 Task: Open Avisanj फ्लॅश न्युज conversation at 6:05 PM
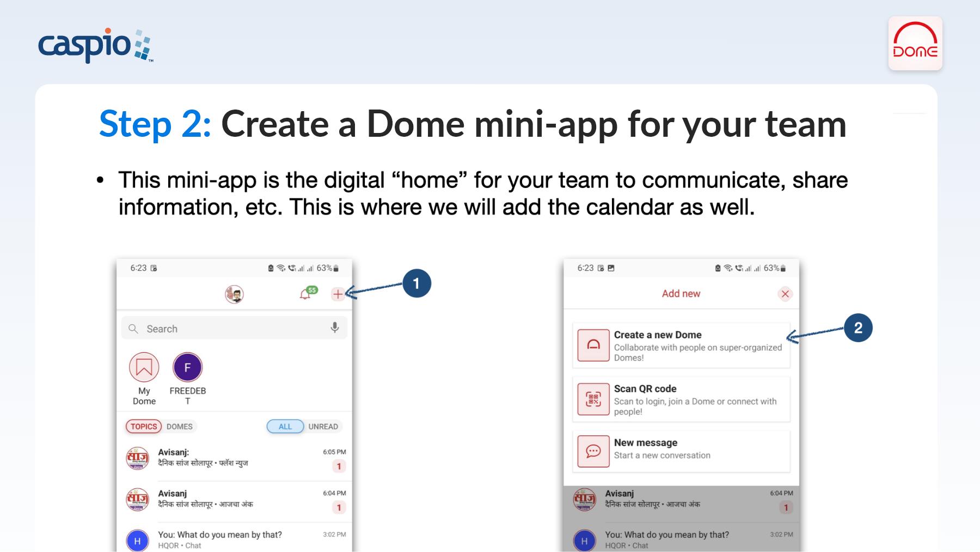tap(234, 459)
